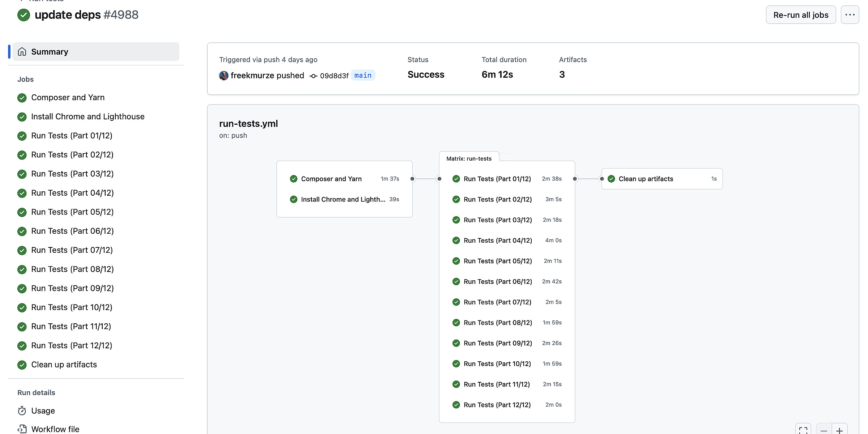868x434 pixels.
Task: Select the Summary sidebar item
Action: (x=96, y=52)
